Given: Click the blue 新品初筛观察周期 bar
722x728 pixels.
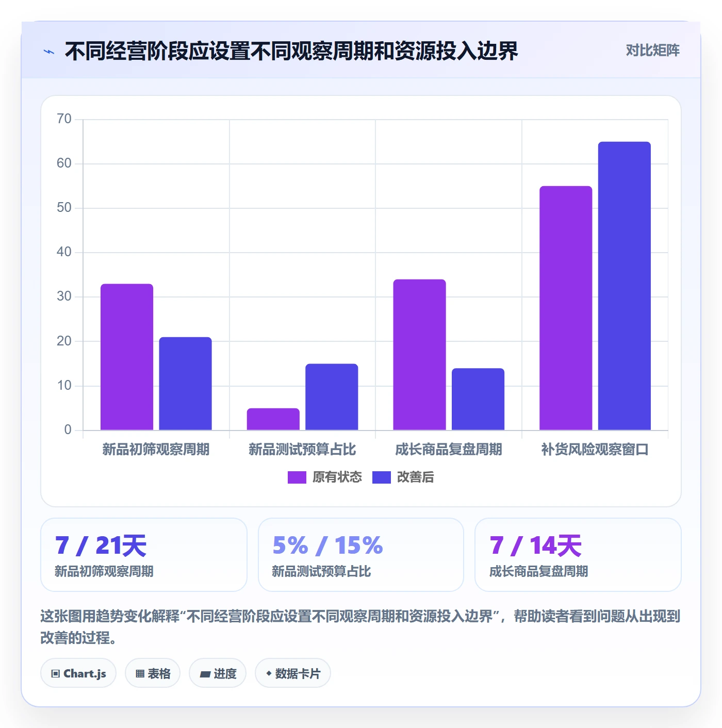Looking at the screenshot, I should click(x=185, y=384).
